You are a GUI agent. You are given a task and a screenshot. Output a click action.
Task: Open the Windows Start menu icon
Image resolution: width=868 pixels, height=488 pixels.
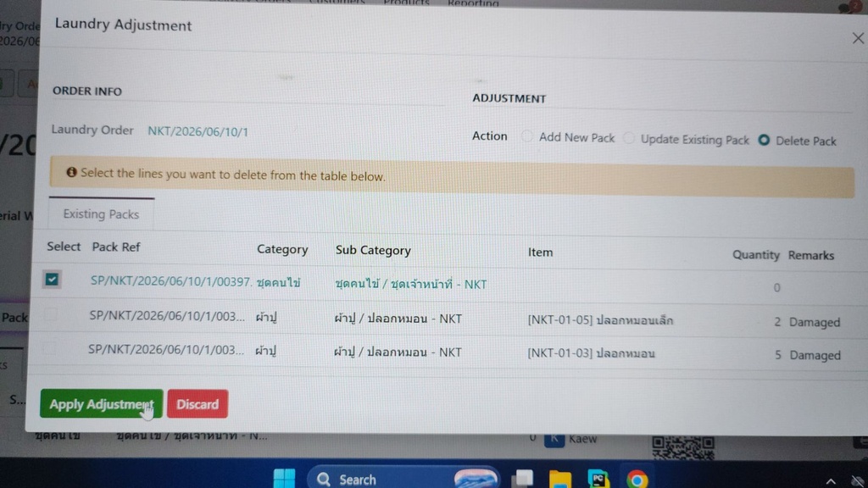pos(284,478)
